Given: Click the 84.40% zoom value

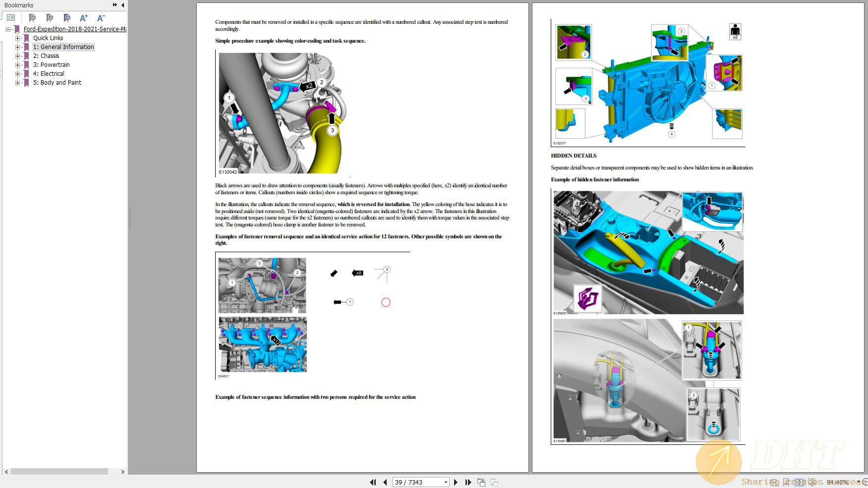Looking at the screenshot, I should tap(838, 482).
